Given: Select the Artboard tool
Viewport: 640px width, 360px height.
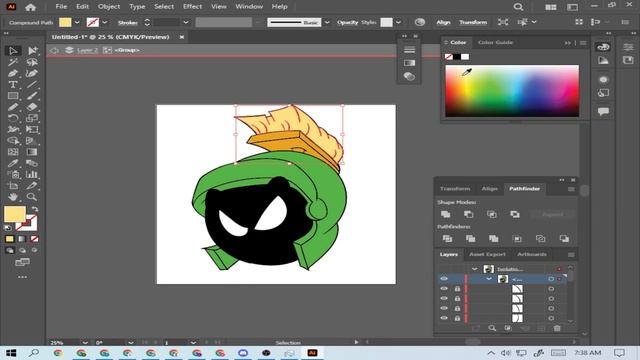Looking at the screenshot, I should [13, 186].
